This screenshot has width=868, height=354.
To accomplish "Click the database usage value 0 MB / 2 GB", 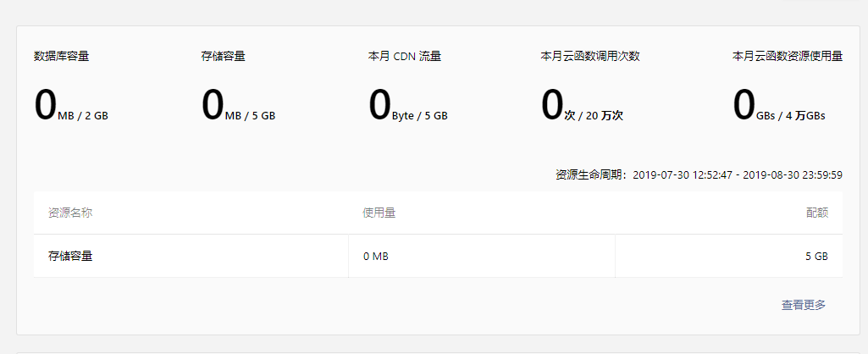I will (x=71, y=107).
